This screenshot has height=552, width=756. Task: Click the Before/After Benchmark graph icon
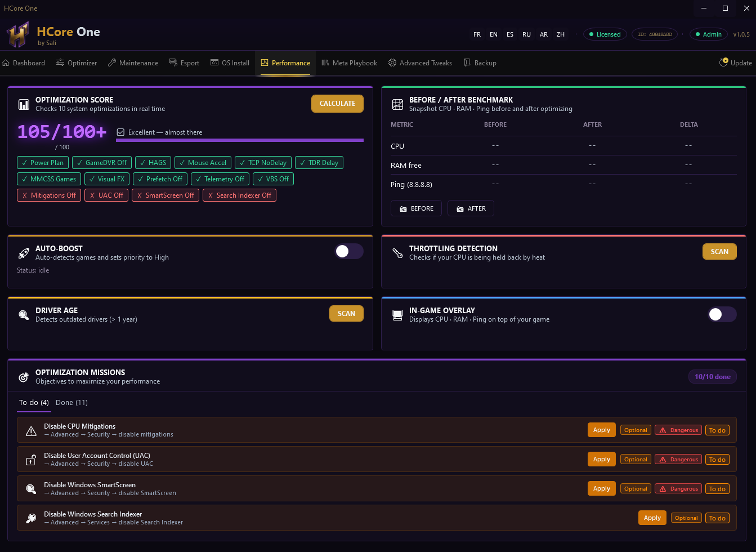[397, 104]
